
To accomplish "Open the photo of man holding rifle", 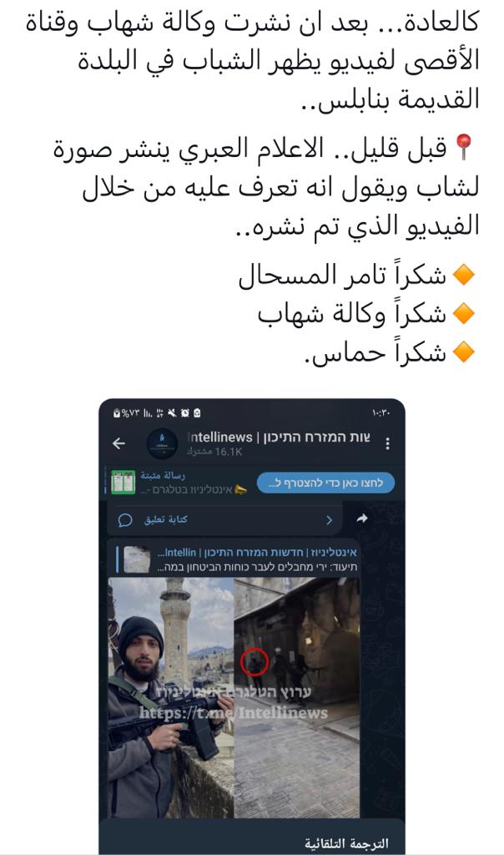I will pyautogui.click(x=171, y=698).
